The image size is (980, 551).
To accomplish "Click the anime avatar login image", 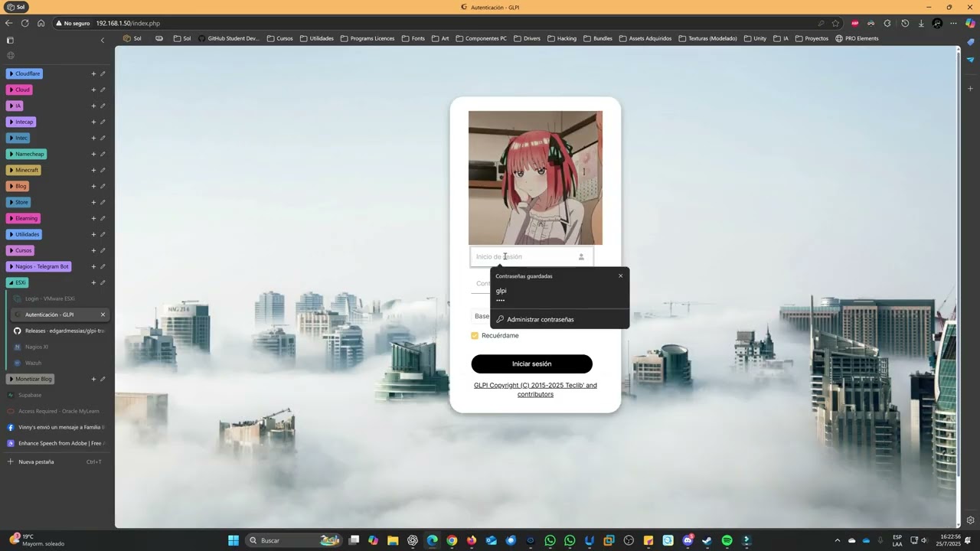I will pos(535,178).
